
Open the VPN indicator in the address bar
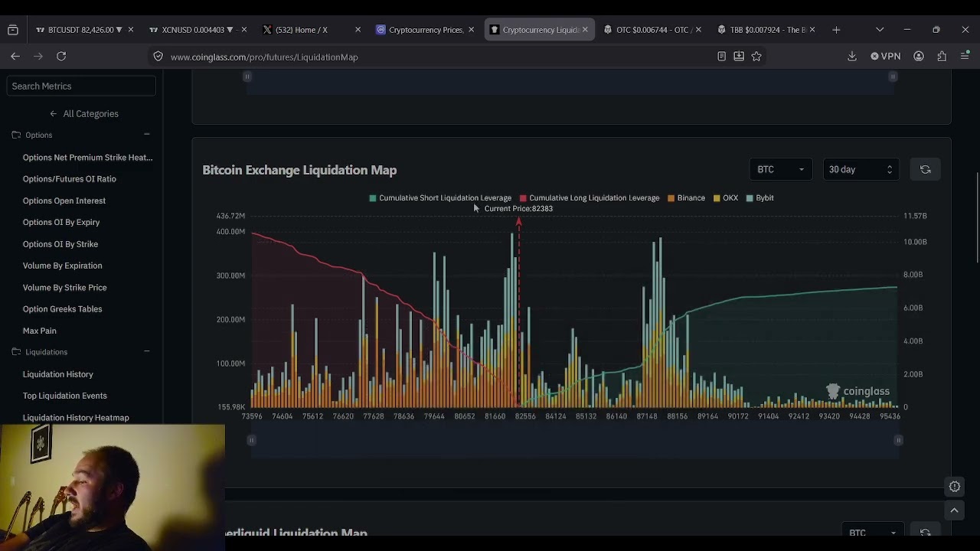(x=886, y=56)
